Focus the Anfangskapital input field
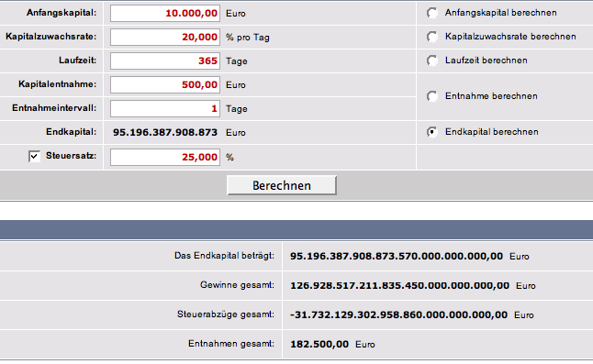This screenshot has height=364, width=593. coord(165,13)
